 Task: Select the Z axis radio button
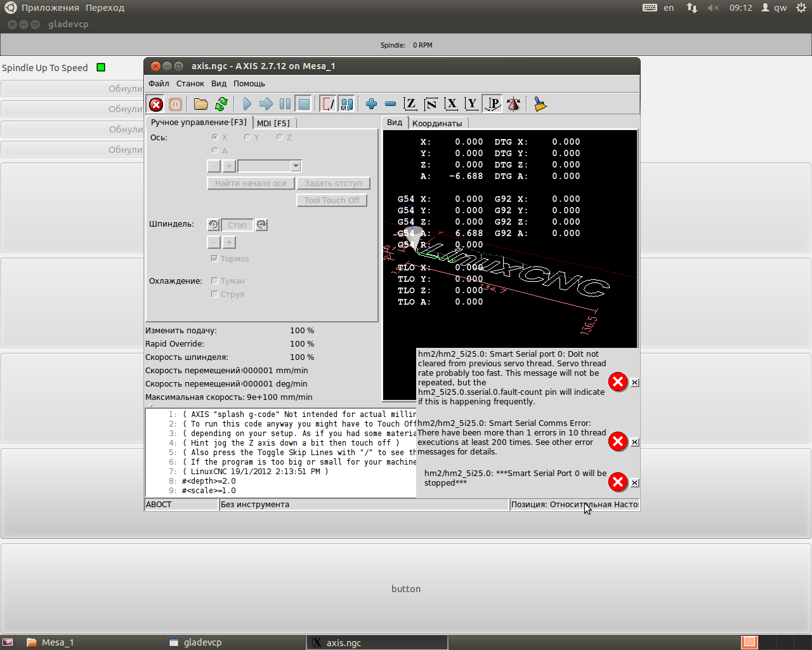click(x=279, y=137)
